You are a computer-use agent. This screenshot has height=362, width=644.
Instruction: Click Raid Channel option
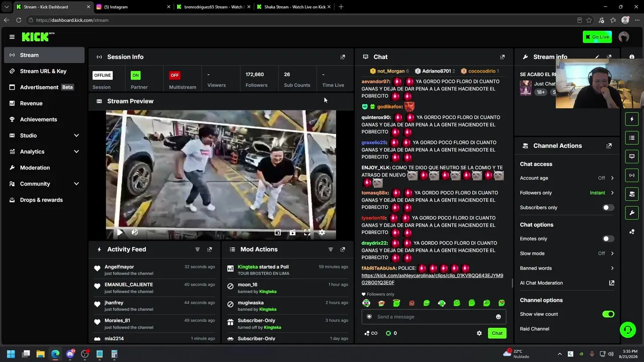click(x=534, y=329)
